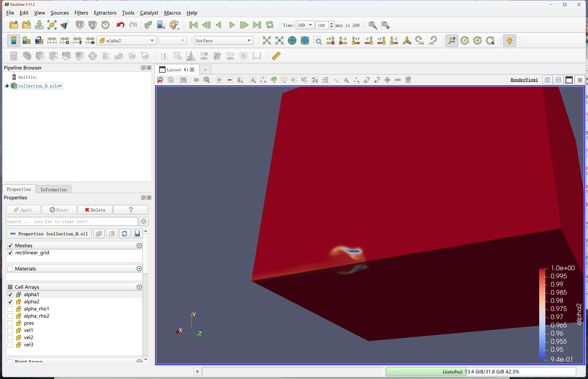Play the animation
Screen dimensions: 588x379
click(x=232, y=25)
